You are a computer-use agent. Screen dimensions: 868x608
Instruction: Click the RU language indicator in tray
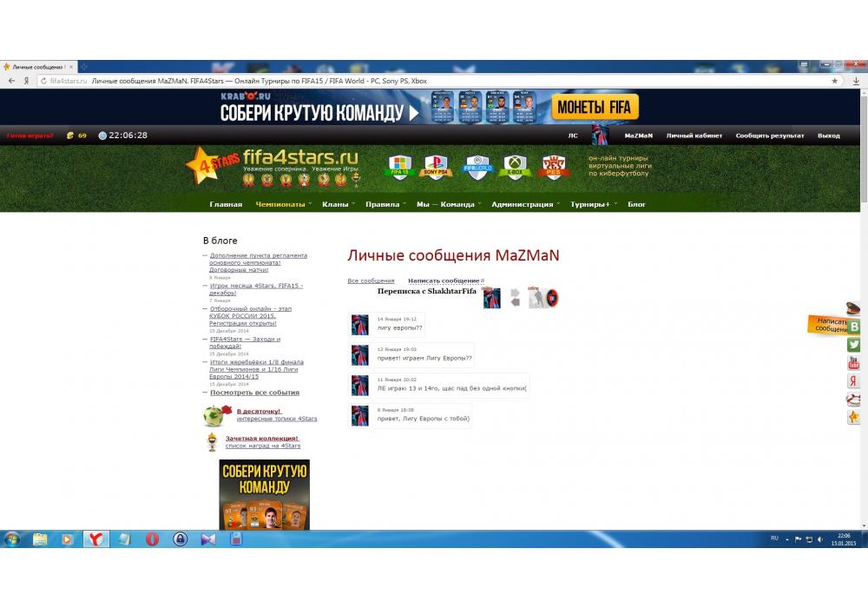click(x=774, y=539)
